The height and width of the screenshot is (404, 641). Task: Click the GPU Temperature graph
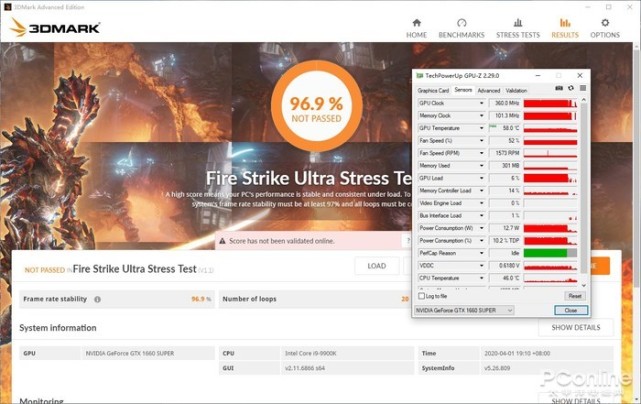pyautogui.click(x=550, y=128)
